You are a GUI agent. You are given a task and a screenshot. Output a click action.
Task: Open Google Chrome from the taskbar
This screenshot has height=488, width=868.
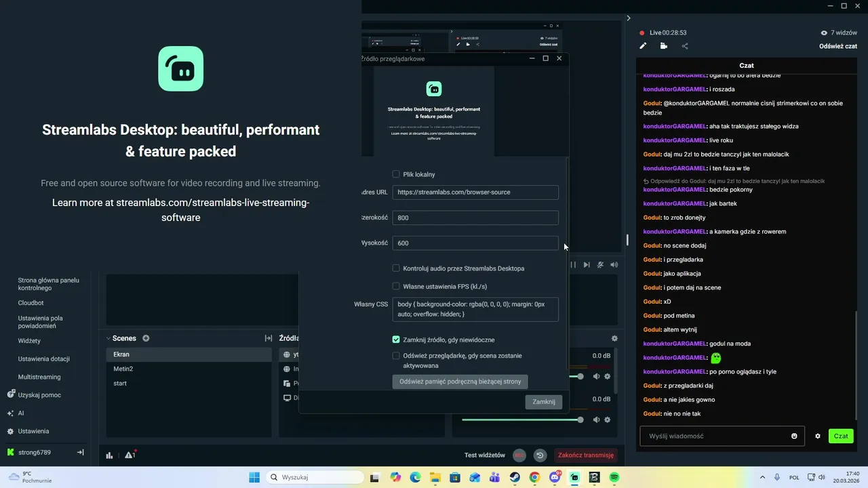[534, 477]
